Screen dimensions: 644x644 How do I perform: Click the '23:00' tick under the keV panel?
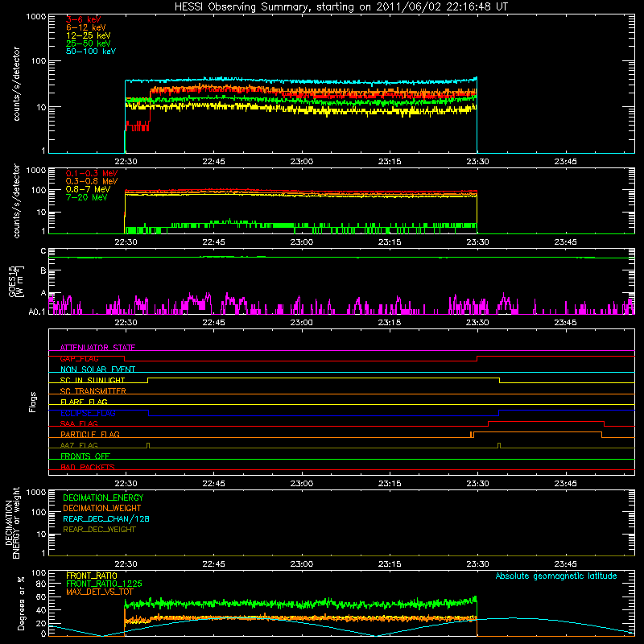(x=302, y=162)
